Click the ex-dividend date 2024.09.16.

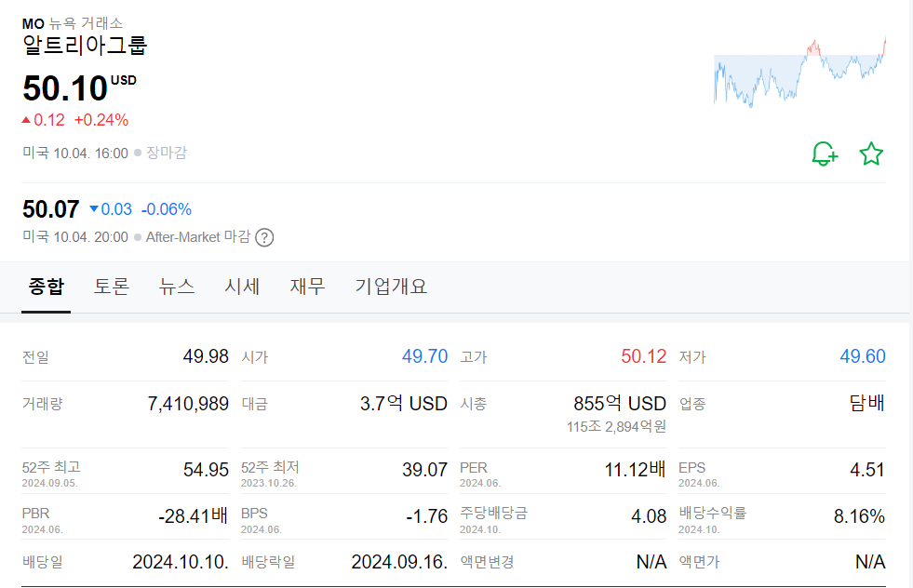click(x=399, y=562)
